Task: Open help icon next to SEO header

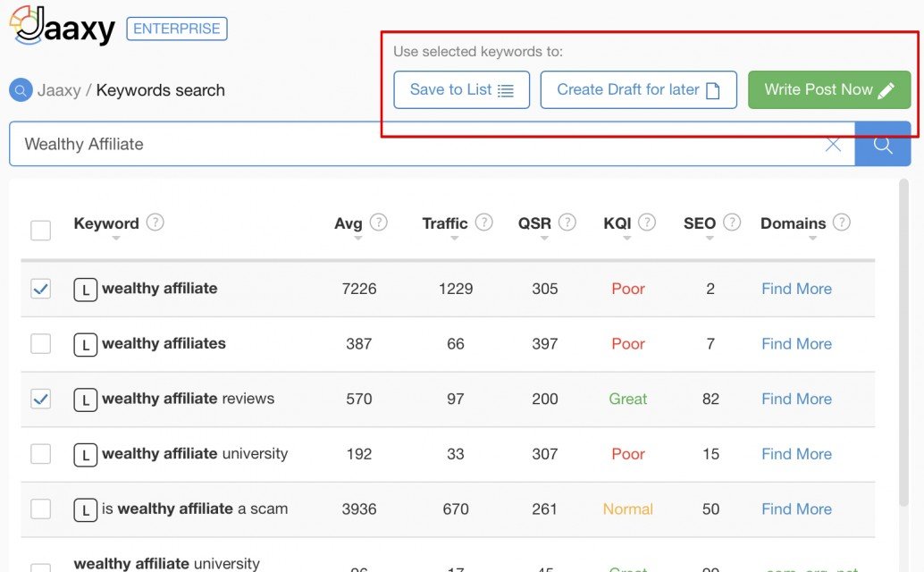Action: click(731, 223)
